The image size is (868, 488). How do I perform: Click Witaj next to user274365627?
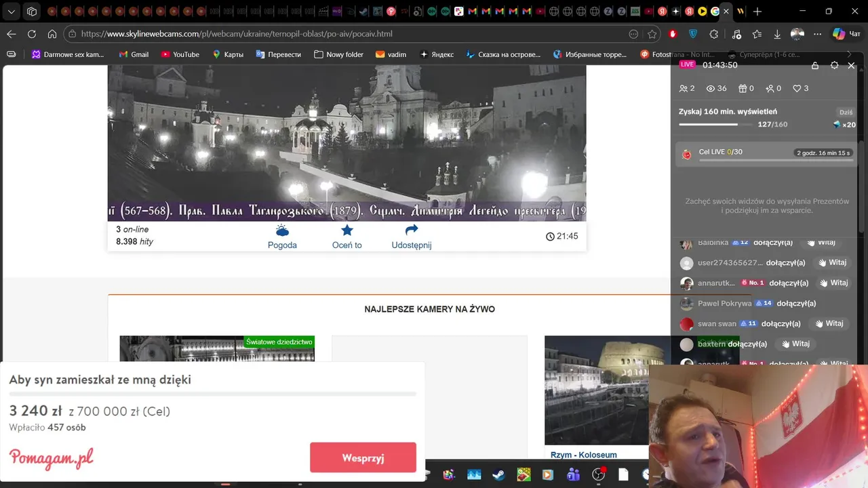pos(831,262)
